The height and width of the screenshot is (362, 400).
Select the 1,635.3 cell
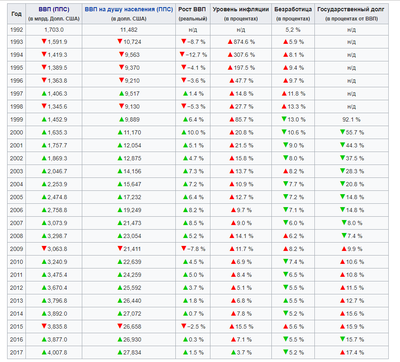54,133
